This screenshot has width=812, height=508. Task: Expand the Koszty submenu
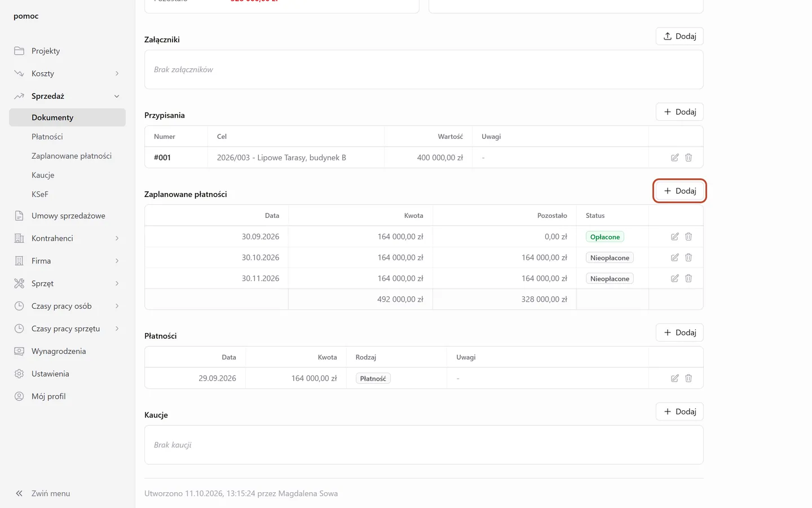tap(67, 73)
